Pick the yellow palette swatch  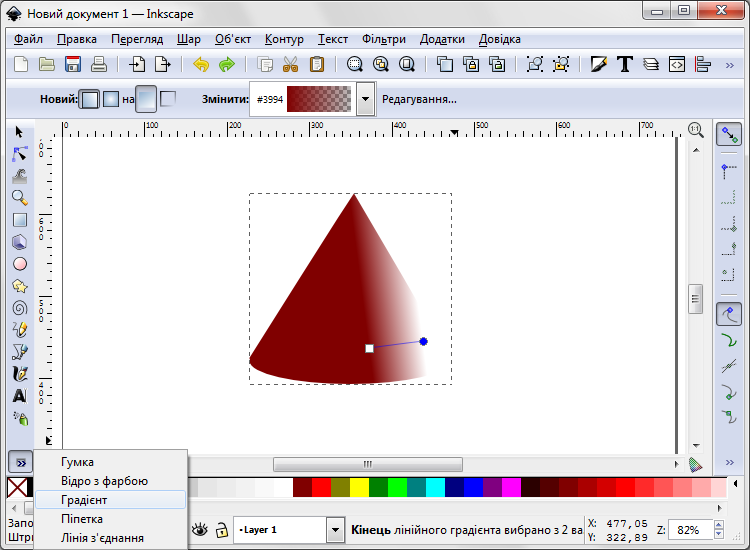tap(359, 488)
